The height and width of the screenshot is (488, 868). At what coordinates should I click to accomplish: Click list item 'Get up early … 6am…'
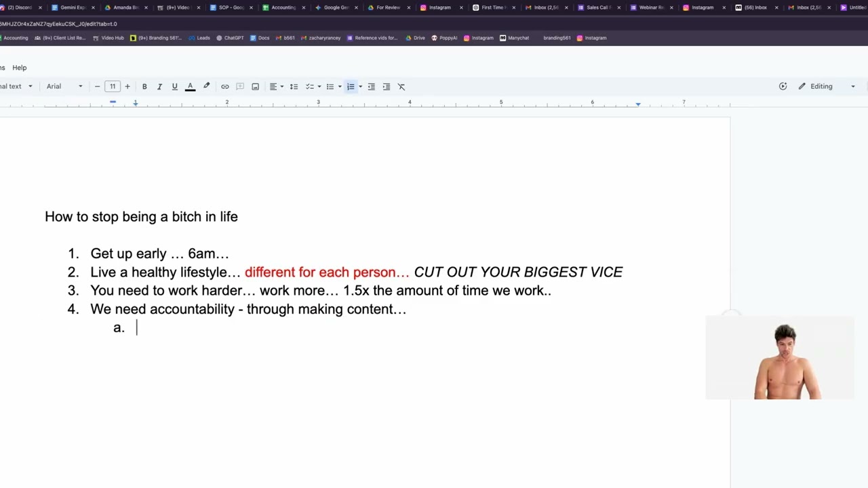coord(159,253)
